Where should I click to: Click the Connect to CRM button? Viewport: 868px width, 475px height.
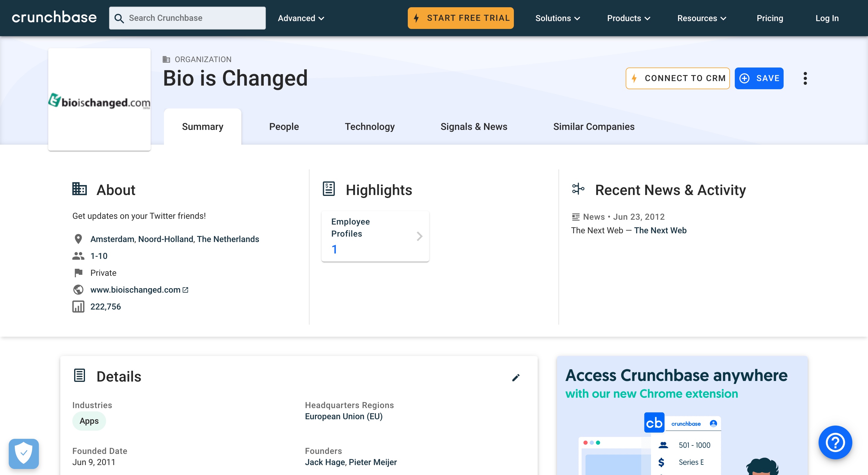coord(677,78)
